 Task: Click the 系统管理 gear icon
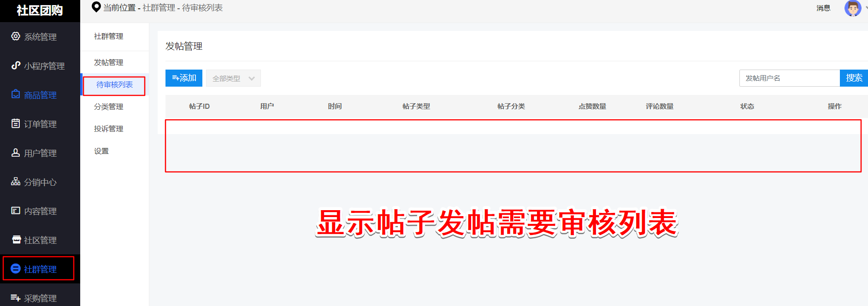(x=16, y=36)
